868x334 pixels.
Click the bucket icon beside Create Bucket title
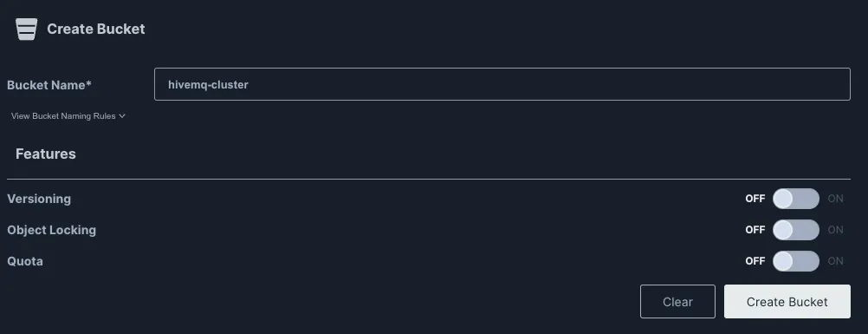click(x=27, y=29)
